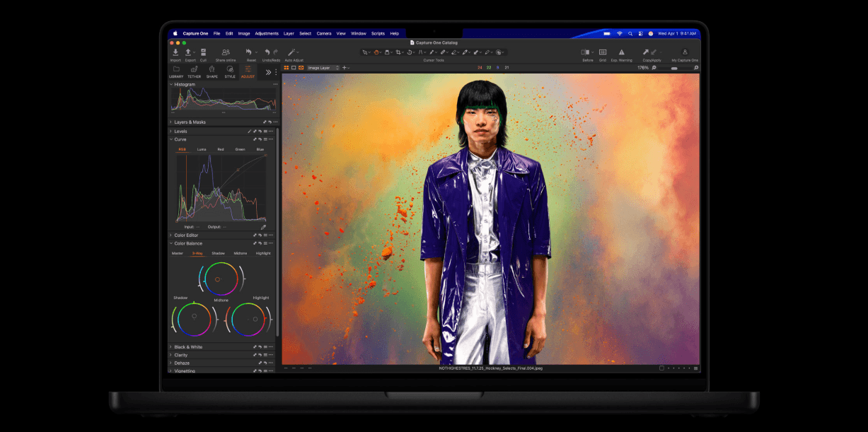Select the Cull icon
Viewport: 868px width, 432px height.
(204, 52)
